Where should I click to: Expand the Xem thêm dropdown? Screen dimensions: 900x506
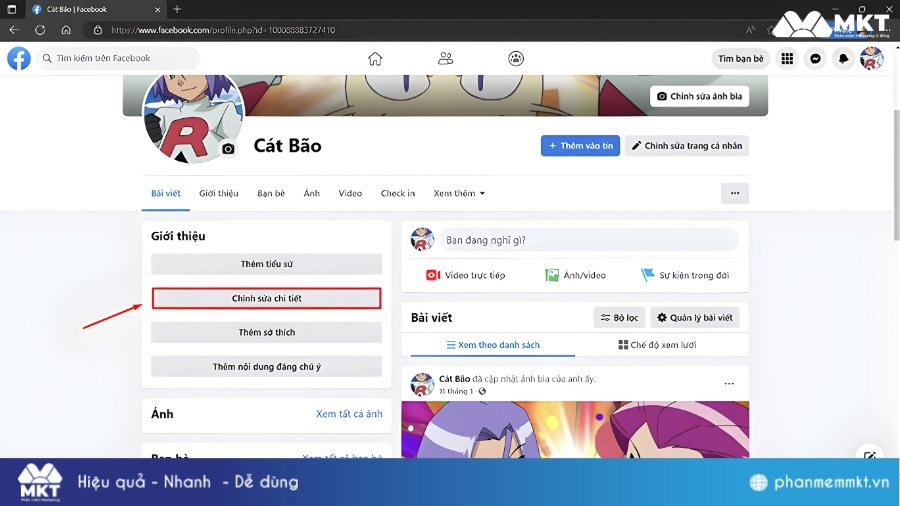[459, 193]
